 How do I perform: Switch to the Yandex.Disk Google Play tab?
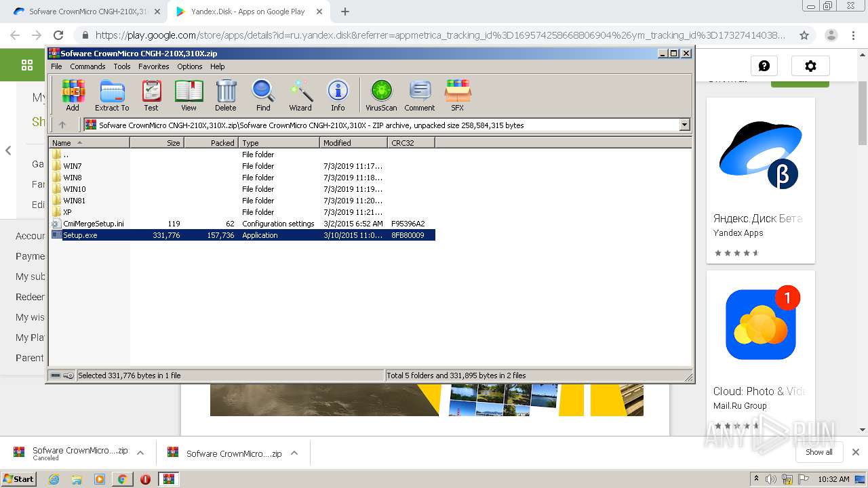point(248,12)
